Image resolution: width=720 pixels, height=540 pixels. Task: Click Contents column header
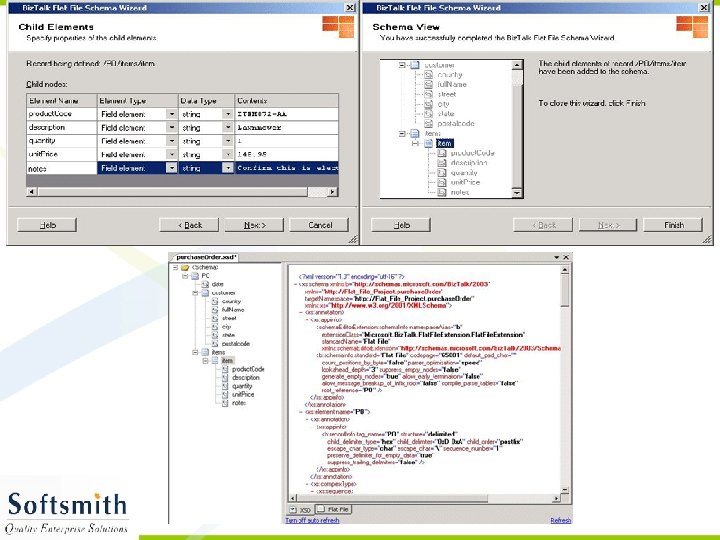click(x=287, y=101)
